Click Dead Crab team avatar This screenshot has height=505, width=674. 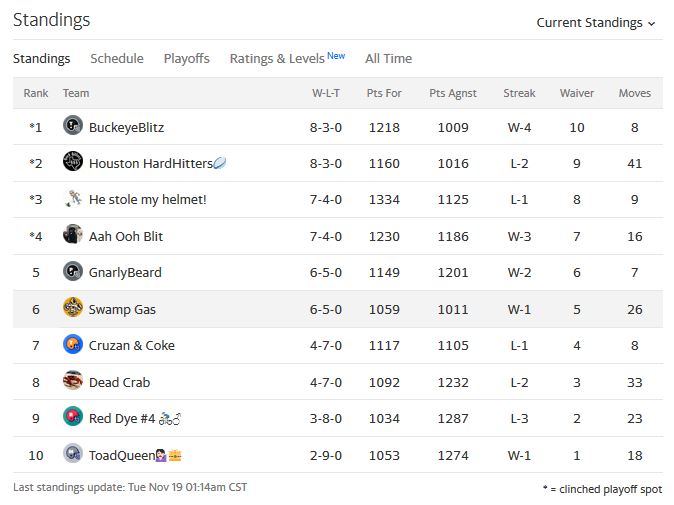pyautogui.click(x=73, y=381)
